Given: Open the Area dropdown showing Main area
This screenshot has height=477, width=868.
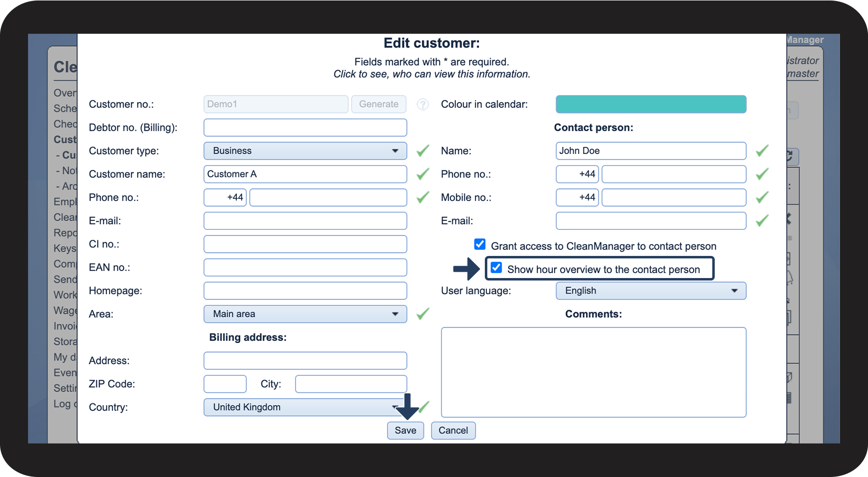Looking at the screenshot, I should tap(305, 314).
